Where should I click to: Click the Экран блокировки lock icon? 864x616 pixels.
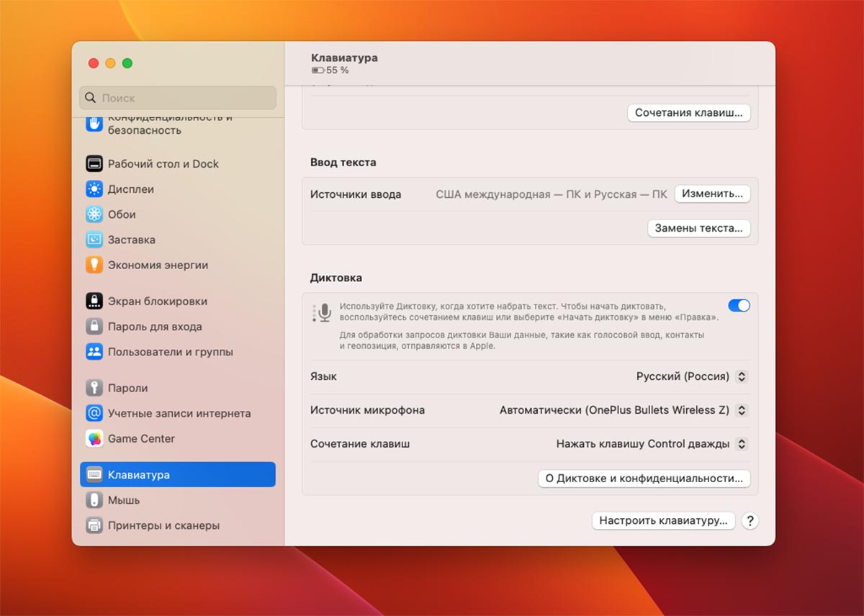coord(94,302)
